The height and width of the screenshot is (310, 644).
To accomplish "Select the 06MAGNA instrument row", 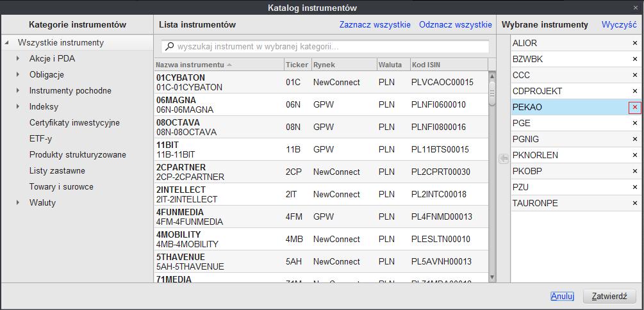I will pyautogui.click(x=321, y=104).
